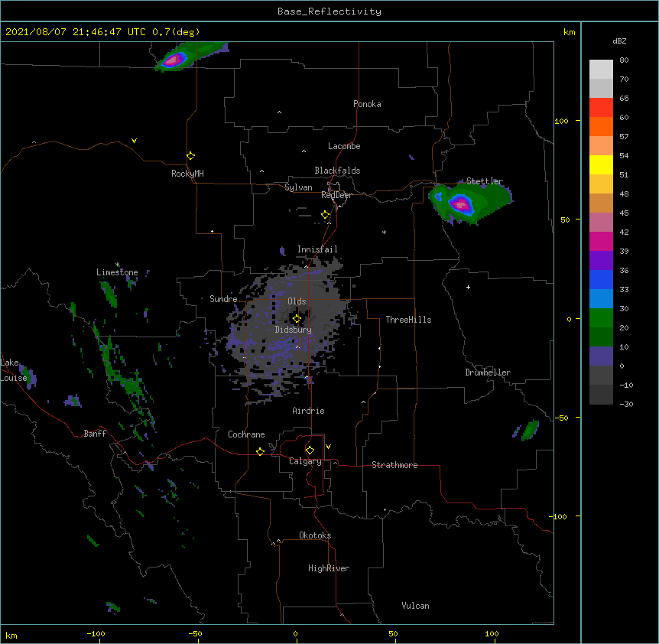Click the blue 36 dBZ legend swatch
The width and height of the screenshot is (659, 644).
click(601, 279)
